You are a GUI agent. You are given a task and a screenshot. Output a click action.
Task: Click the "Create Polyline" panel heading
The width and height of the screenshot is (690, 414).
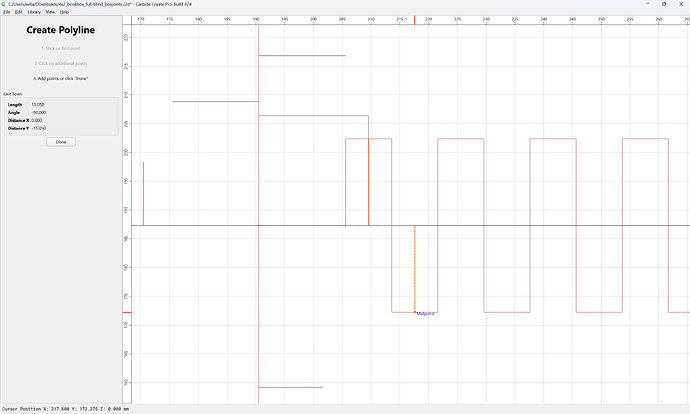(61, 30)
